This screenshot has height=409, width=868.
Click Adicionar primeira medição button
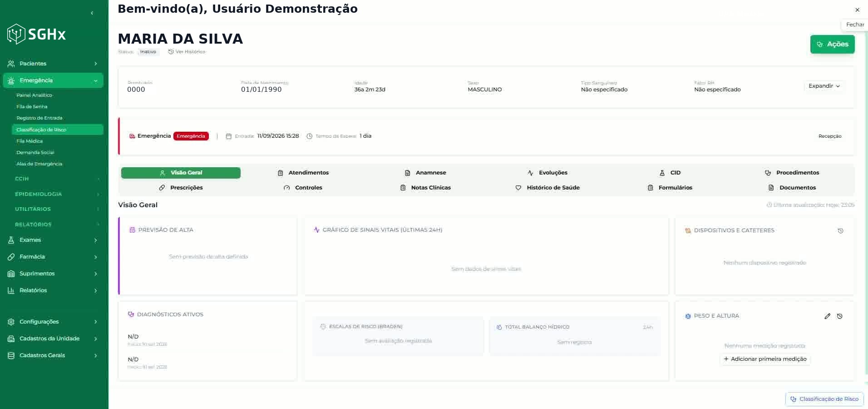765,359
